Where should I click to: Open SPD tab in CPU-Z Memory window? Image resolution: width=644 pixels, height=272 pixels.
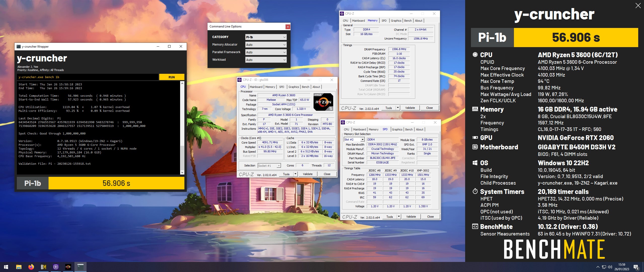click(384, 21)
